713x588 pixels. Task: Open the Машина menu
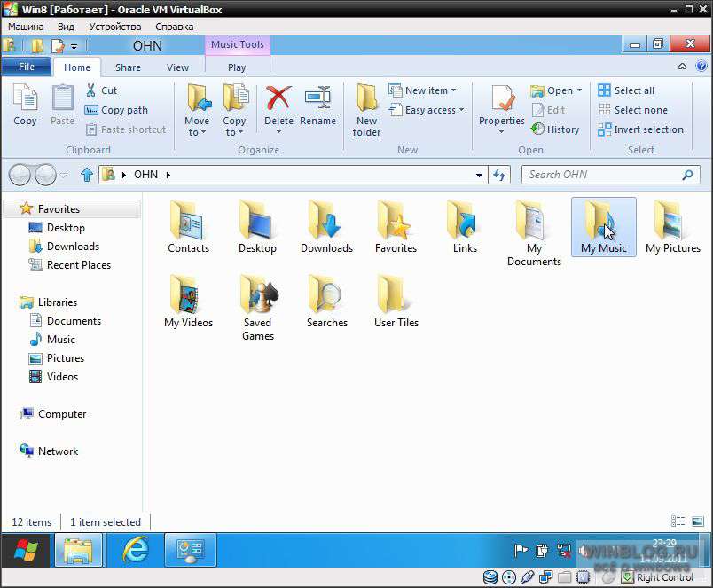26,27
